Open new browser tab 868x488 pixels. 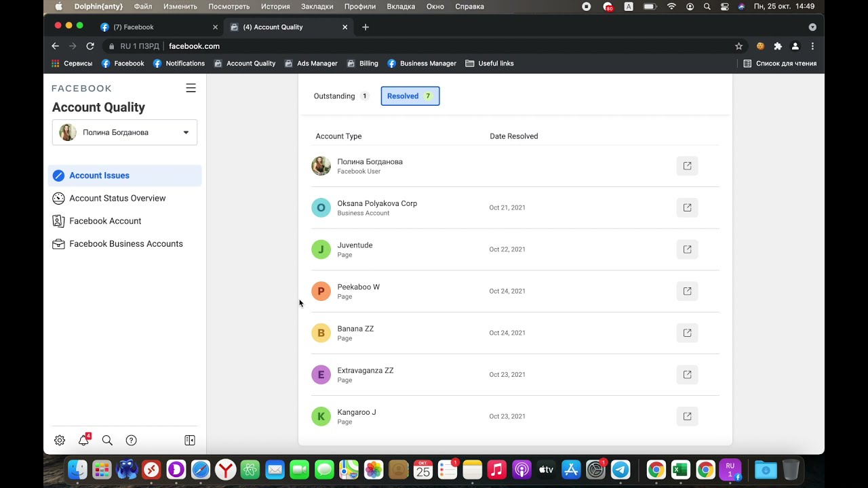pos(366,27)
